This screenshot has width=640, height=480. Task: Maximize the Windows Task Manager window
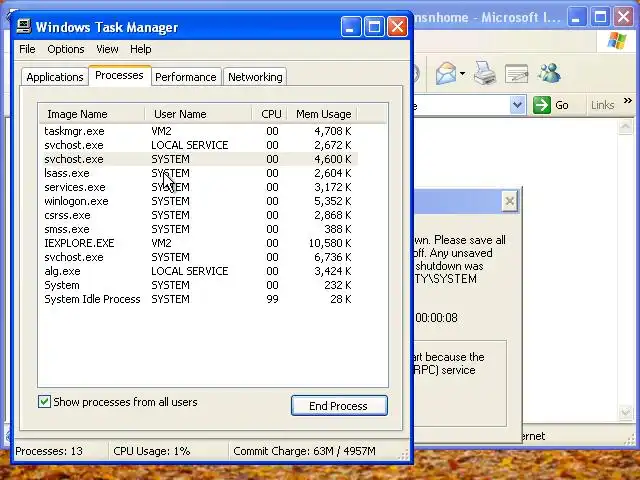click(x=374, y=27)
